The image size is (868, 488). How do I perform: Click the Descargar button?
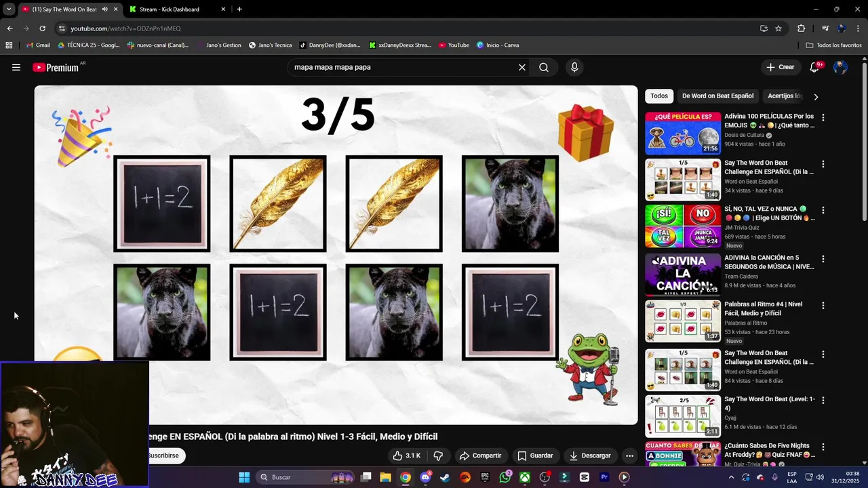[590, 455]
